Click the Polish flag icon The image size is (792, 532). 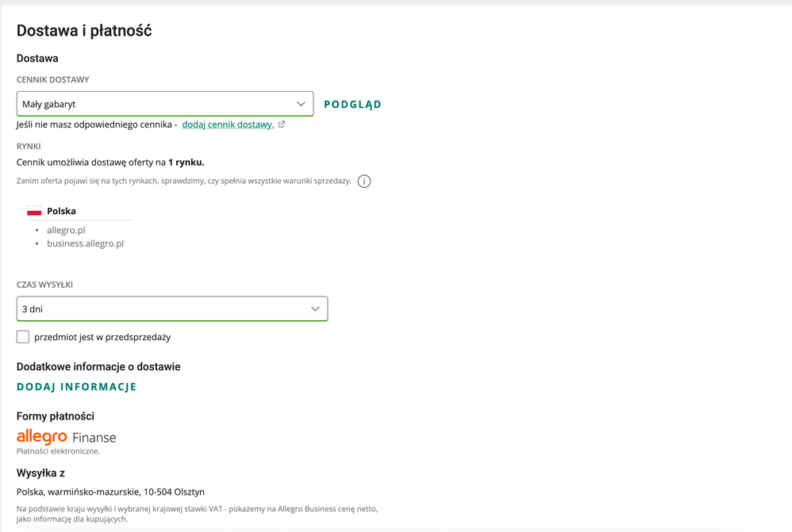[34, 211]
